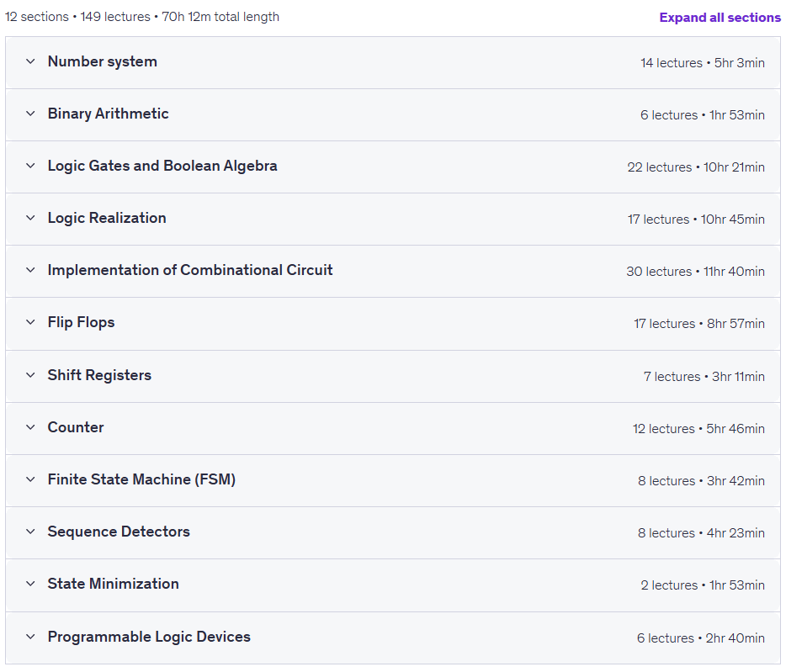The height and width of the screenshot is (672, 786).
Task: Click the '7 lectures • 3hr 11min' text
Action: [704, 377]
